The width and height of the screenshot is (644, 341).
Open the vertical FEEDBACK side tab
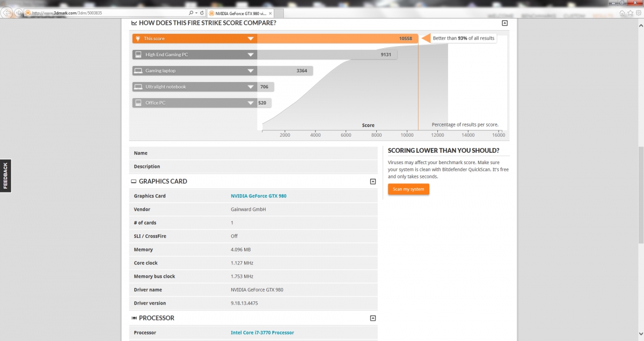click(x=5, y=176)
